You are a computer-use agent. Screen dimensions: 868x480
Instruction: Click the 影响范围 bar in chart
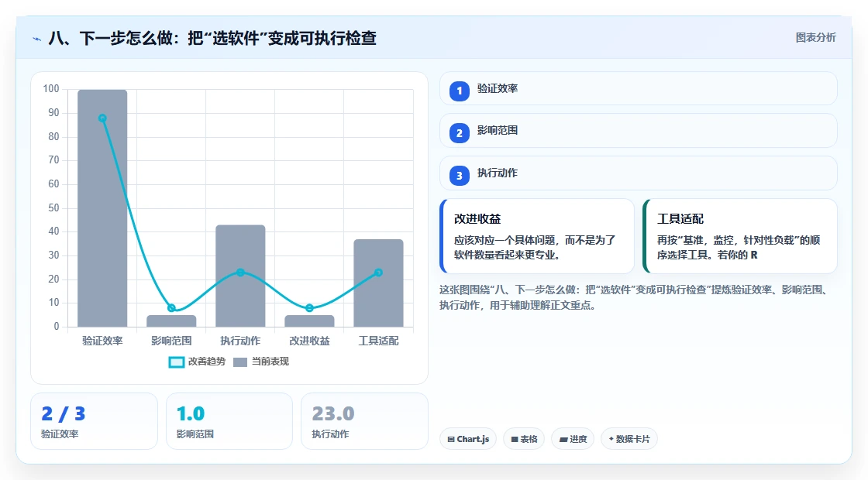(x=171, y=321)
